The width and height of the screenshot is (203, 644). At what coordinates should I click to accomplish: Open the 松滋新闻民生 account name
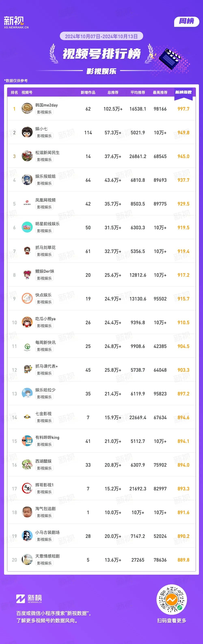(47, 153)
